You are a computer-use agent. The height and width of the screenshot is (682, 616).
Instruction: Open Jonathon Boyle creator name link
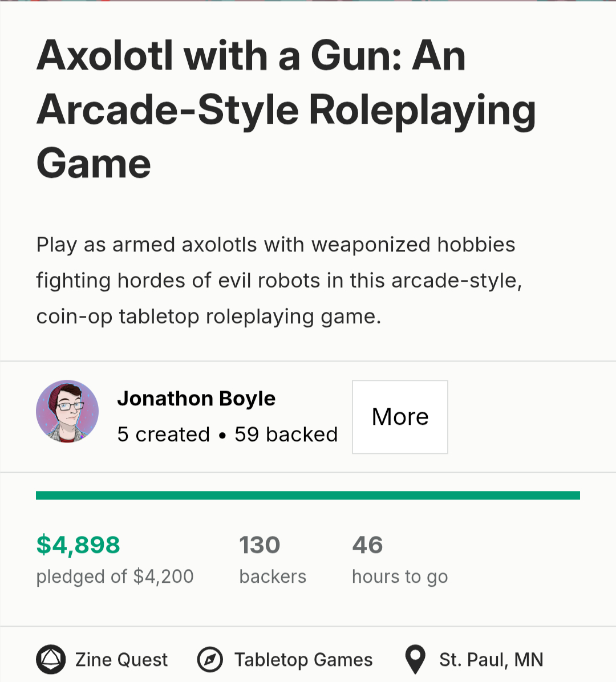click(196, 399)
